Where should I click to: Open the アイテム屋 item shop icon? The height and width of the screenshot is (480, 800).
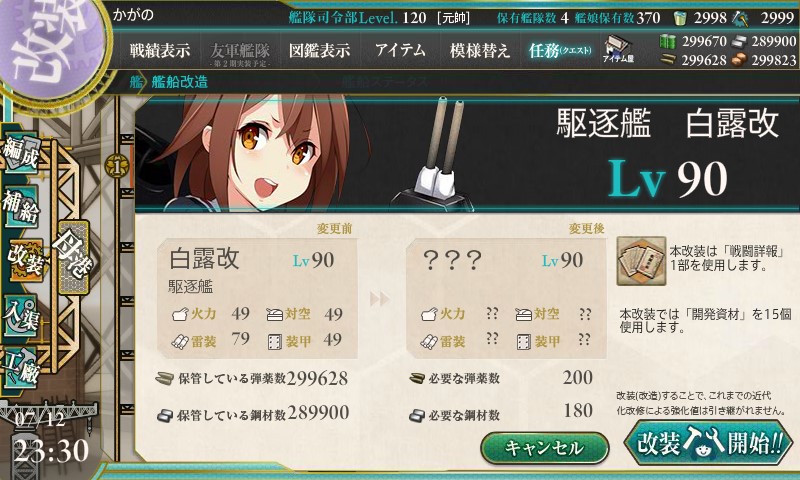tap(618, 49)
